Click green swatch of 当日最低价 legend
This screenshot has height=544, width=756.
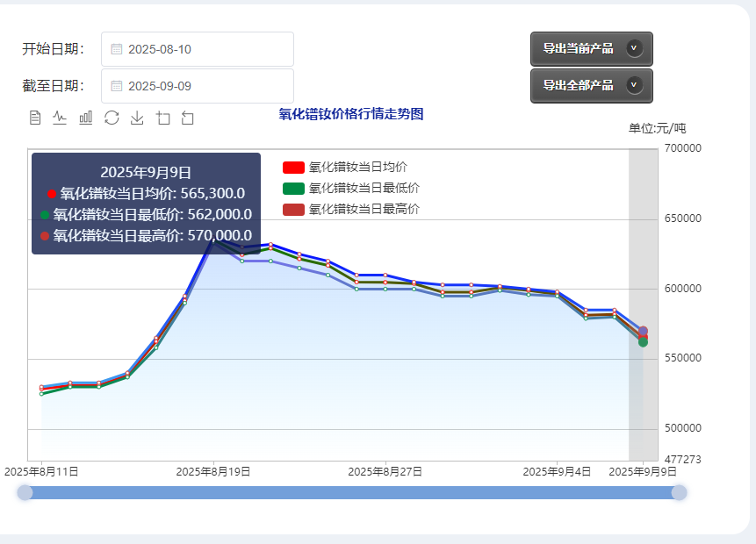click(x=293, y=189)
